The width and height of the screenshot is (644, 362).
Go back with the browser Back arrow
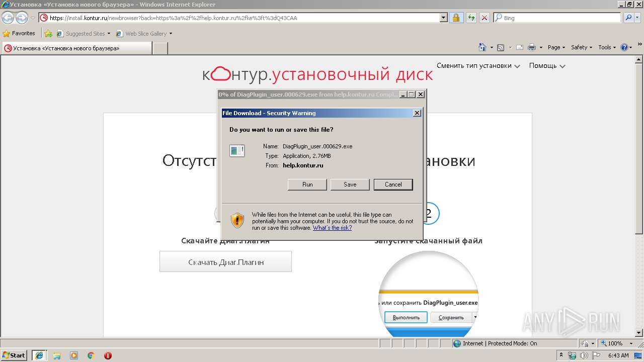8,18
